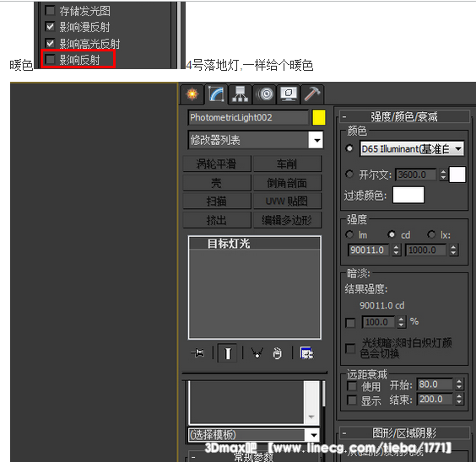Click the yellow object color swatch

click(319, 118)
